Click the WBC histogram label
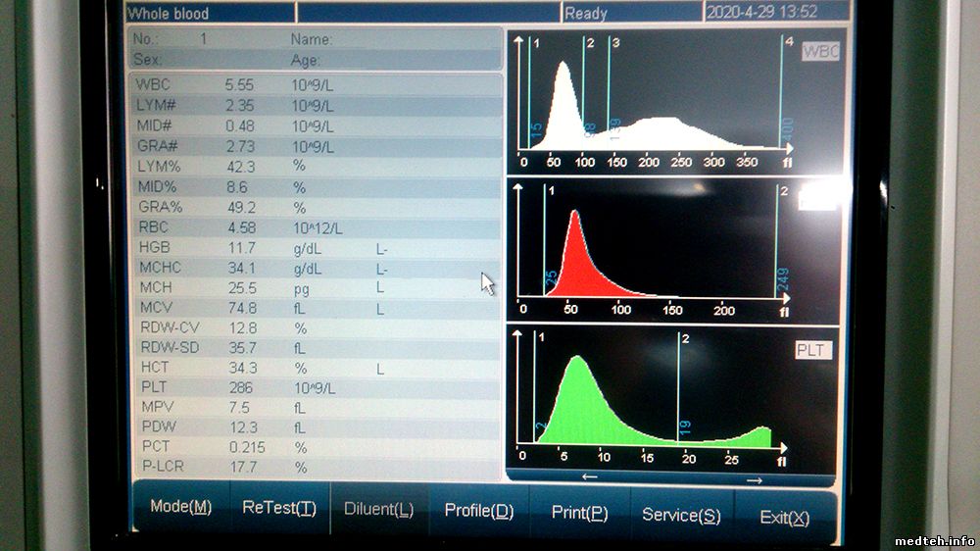 [x=820, y=52]
